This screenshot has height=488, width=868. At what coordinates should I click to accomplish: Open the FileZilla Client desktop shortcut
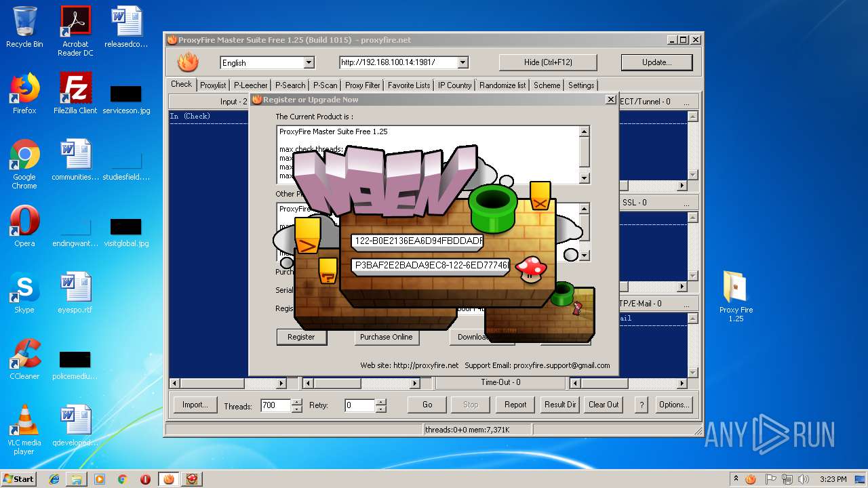click(75, 94)
